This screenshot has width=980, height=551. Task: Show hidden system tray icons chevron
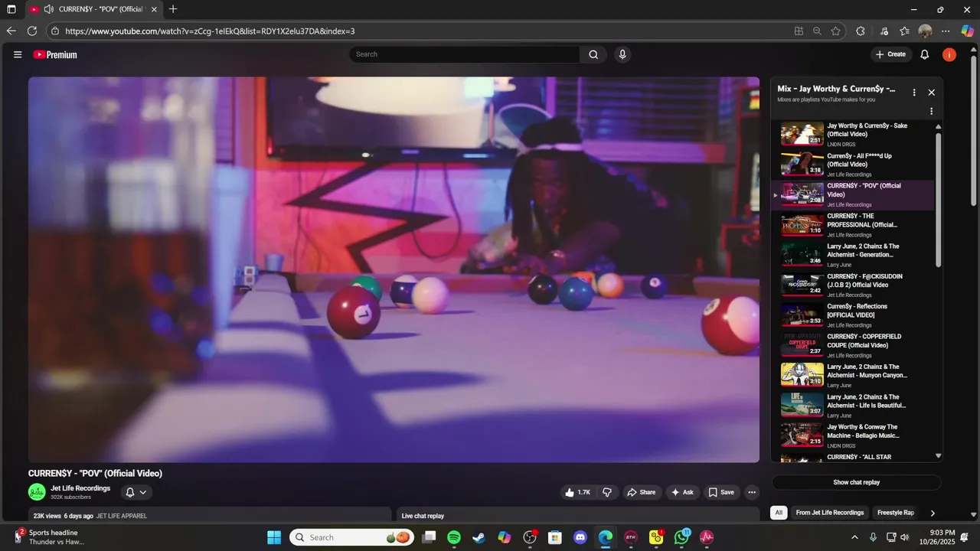(854, 537)
